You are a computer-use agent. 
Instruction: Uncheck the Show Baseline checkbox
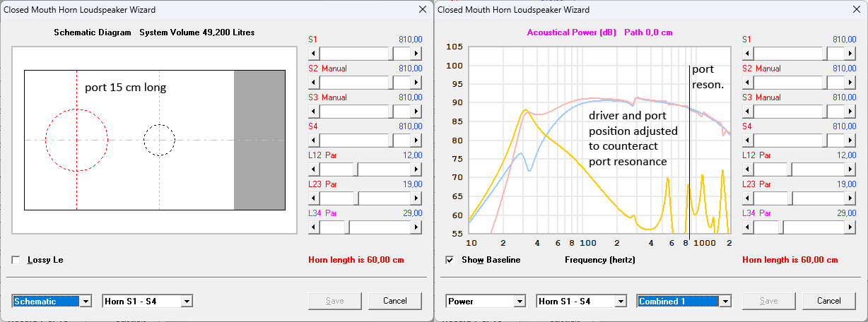pyautogui.click(x=450, y=260)
